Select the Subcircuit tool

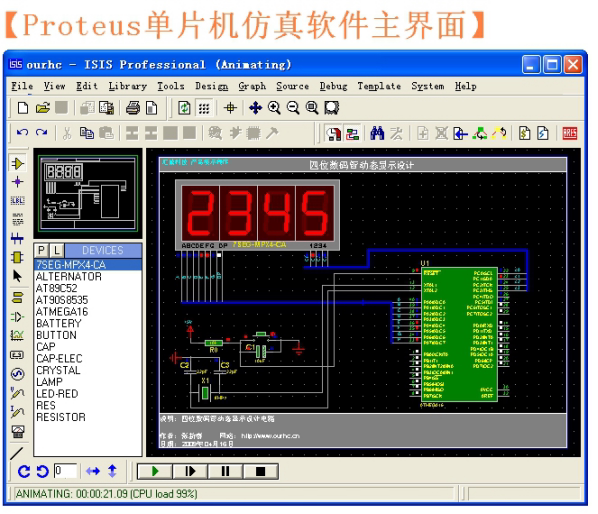pyautogui.click(x=18, y=257)
